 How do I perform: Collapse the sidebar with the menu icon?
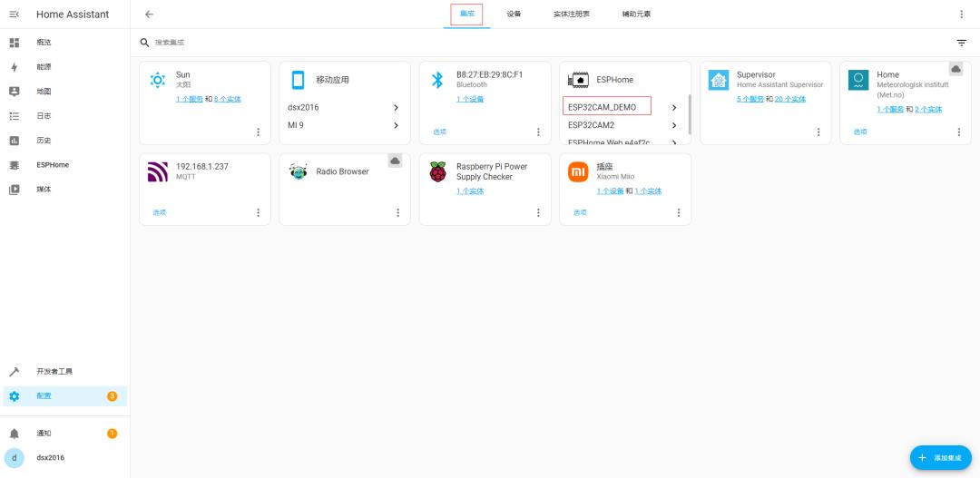coord(14,15)
